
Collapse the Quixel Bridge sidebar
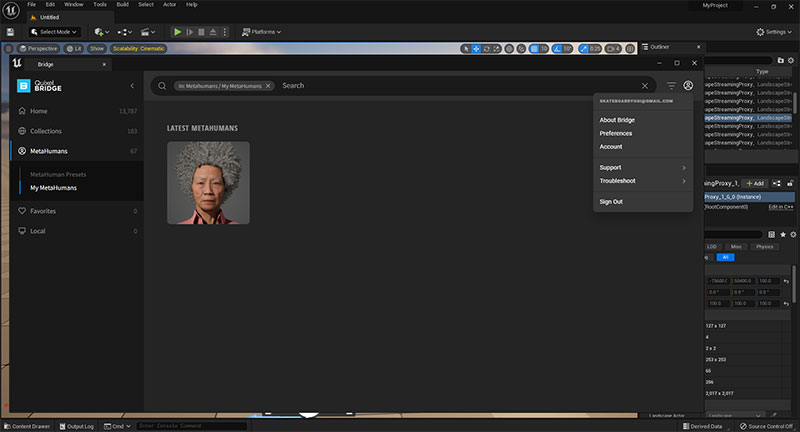[x=132, y=86]
